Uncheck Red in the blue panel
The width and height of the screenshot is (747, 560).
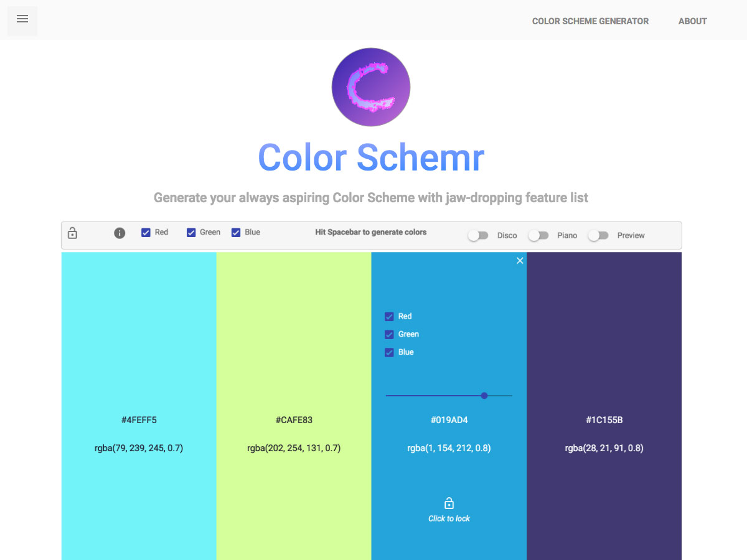389,317
